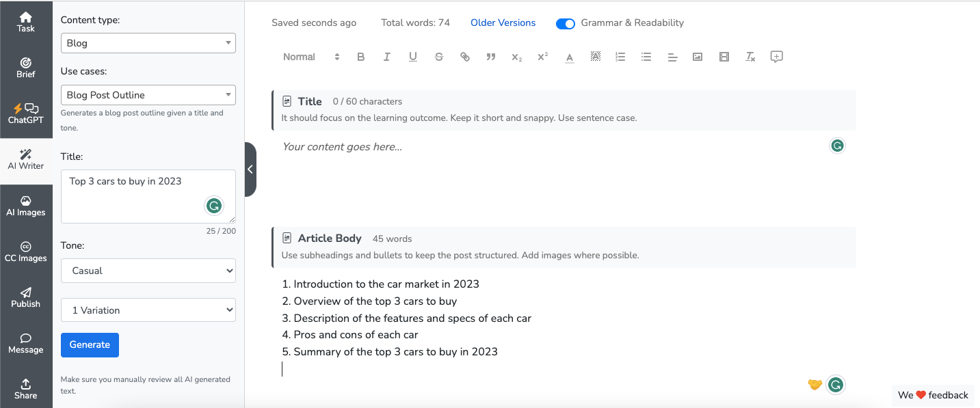This screenshot has width=980, height=408.
Task: Apply italic formatting
Action: click(387, 57)
